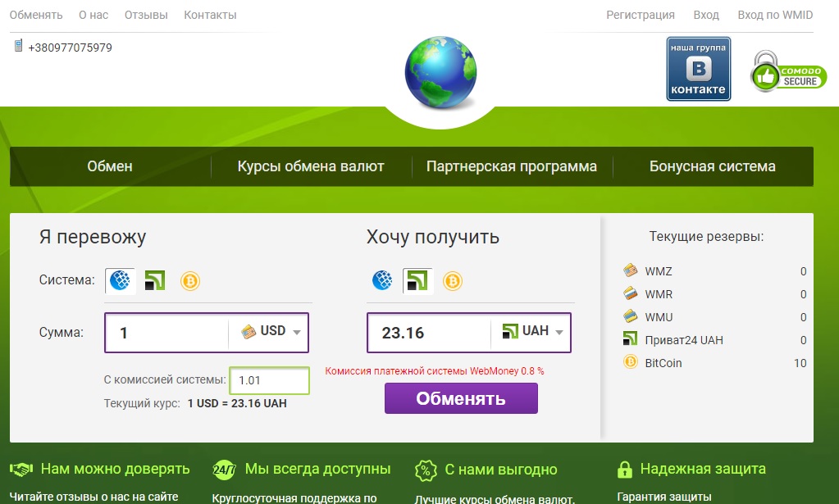Click the Вход по WMID link

pos(775,15)
